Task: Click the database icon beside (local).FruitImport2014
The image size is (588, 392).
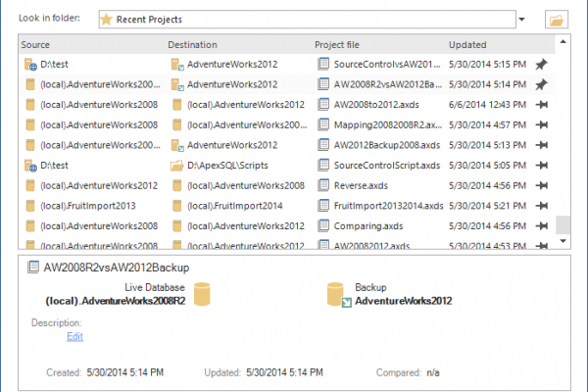Action: [177, 206]
